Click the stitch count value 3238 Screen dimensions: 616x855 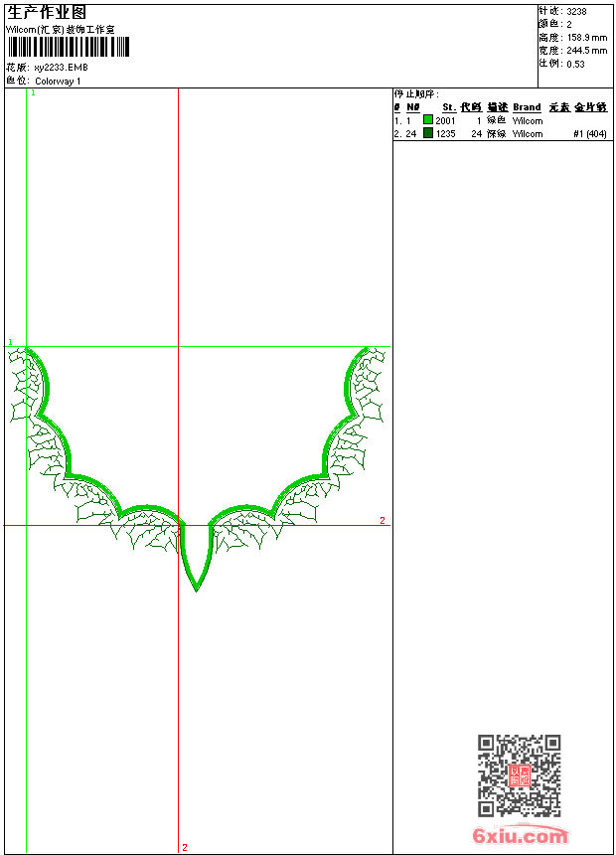click(x=576, y=12)
